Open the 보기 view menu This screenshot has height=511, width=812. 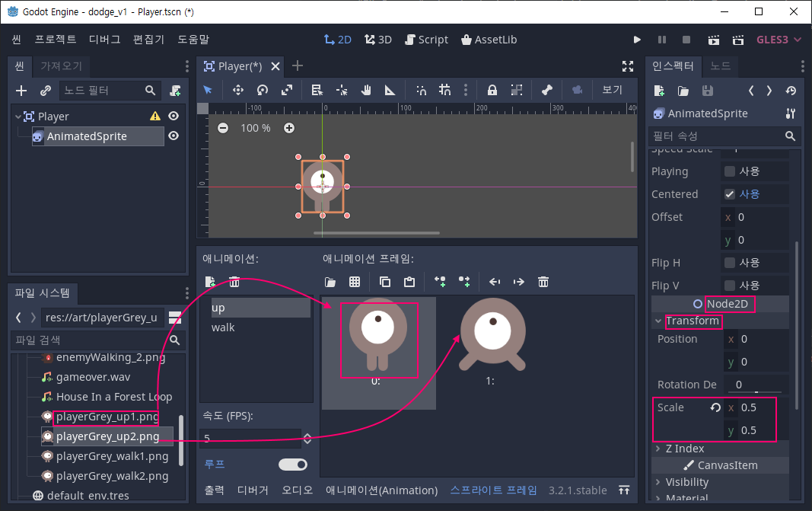(x=612, y=90)
